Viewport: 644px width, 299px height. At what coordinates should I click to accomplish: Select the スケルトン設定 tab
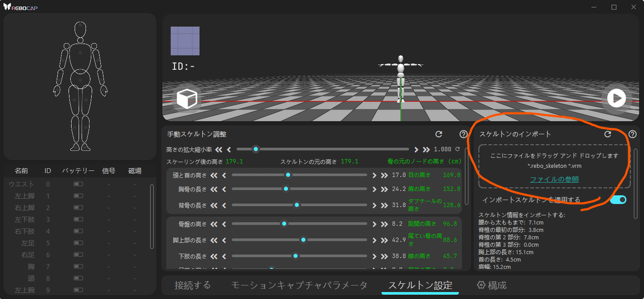[420, 285]
